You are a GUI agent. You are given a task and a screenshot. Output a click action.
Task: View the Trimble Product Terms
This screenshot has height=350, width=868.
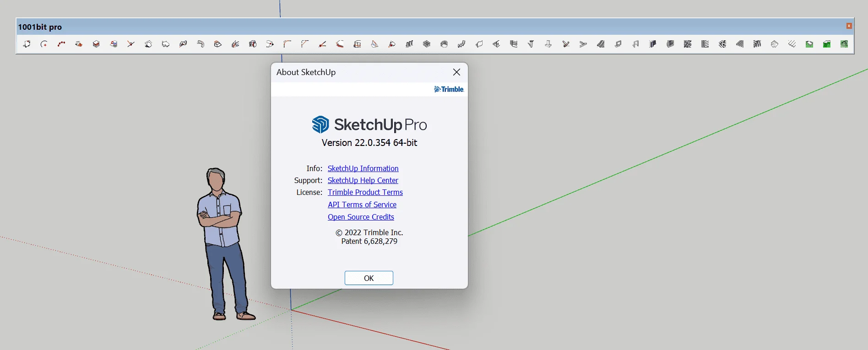[365, 192]
